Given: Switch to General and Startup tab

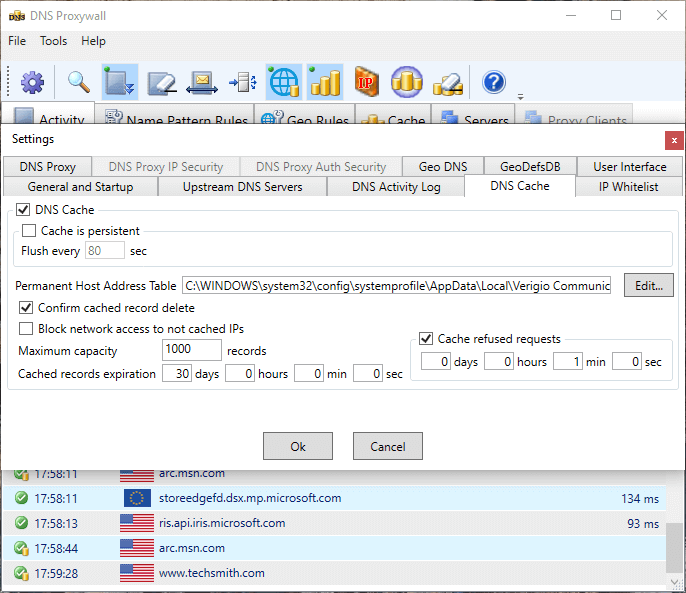Looking at the screenshot, I should point(80,187).
